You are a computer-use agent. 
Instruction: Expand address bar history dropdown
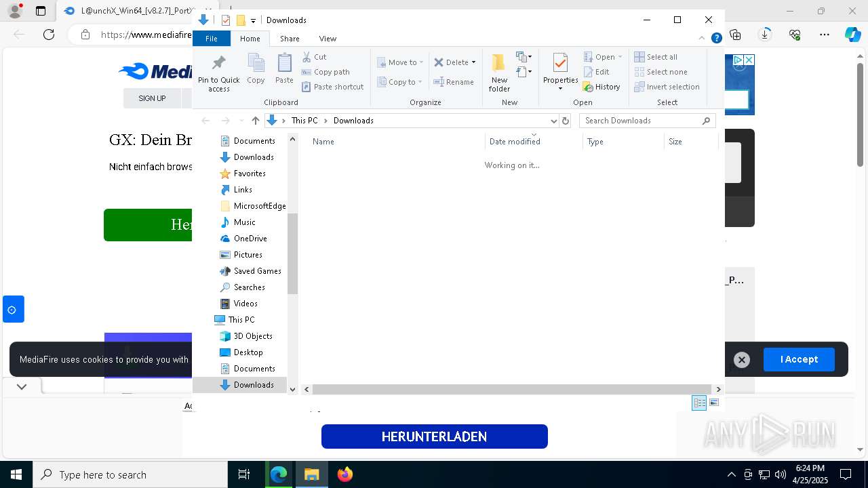[553, 121]
